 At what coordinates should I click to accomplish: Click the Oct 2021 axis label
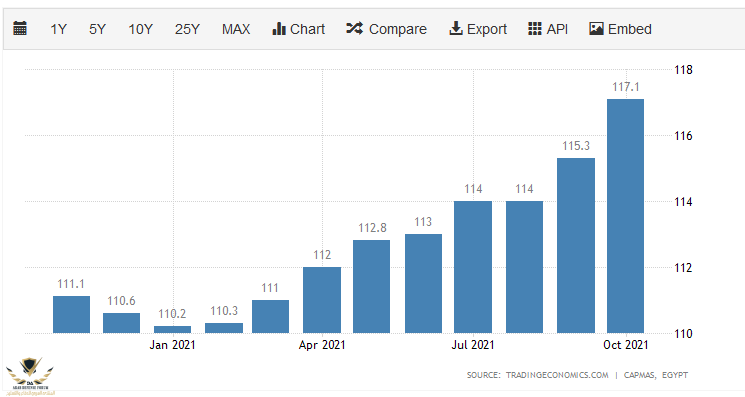(625, 345)
